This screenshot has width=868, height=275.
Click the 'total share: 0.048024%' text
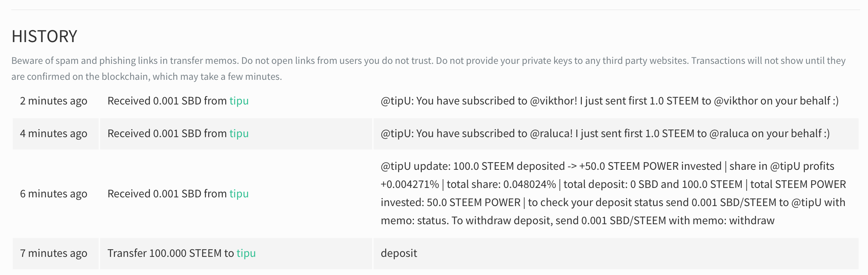pyautogui.click(x=501, y=184)
